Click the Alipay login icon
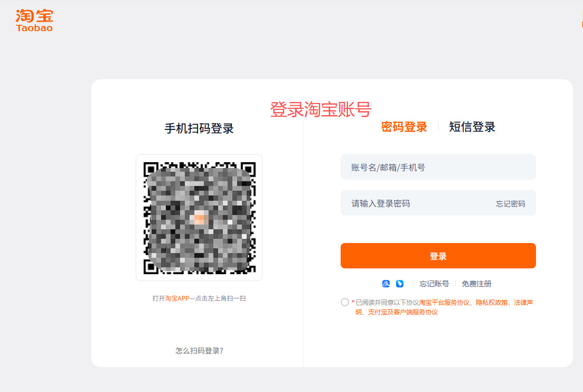 pyautogui.click(x=386, y=284)
